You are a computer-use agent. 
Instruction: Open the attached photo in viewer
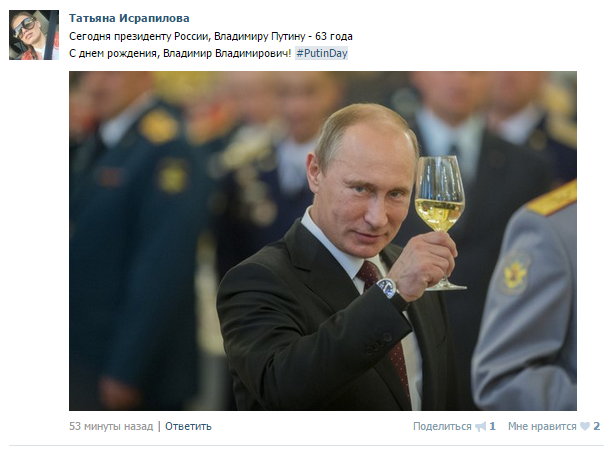323,241
